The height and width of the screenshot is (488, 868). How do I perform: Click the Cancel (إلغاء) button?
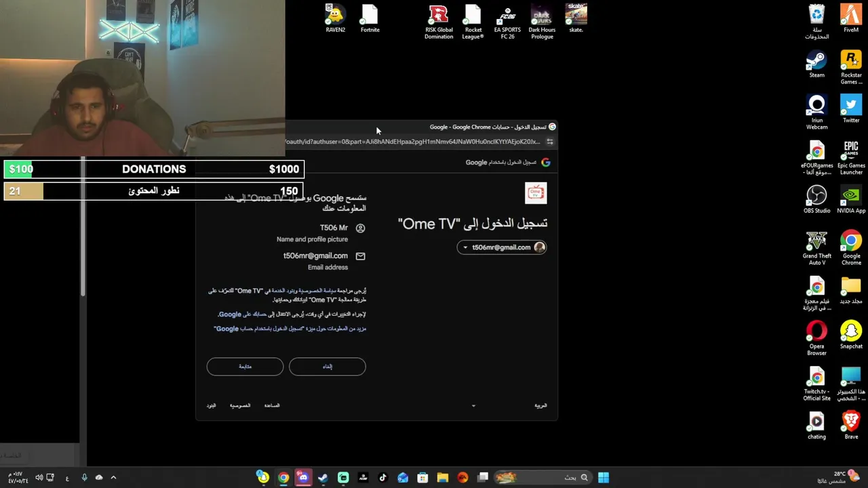(327, 367)
